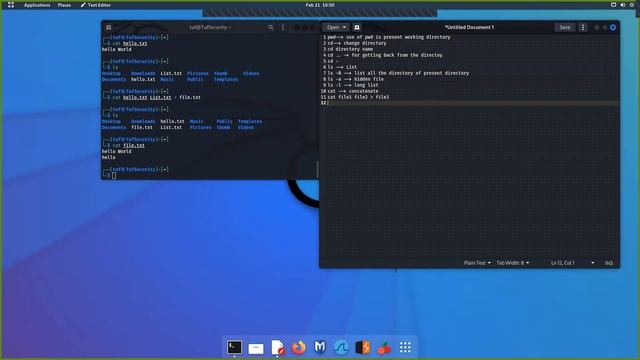Screen dimensions: 640x360
Task: Close the text editor window
Action: click(x=613, y=27)
